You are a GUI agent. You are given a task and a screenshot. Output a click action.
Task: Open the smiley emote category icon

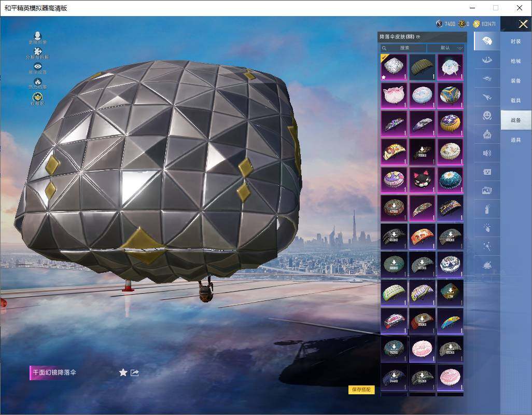tap(487, 116)
